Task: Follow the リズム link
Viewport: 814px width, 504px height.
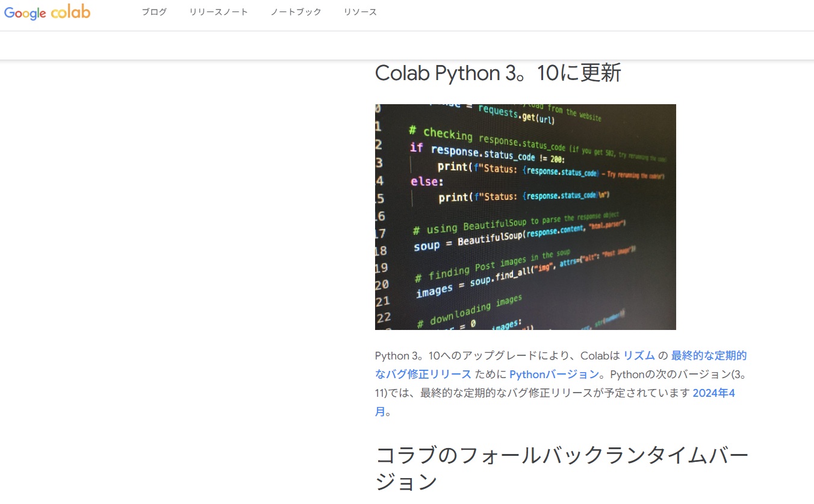Action: tap(639, 355)
